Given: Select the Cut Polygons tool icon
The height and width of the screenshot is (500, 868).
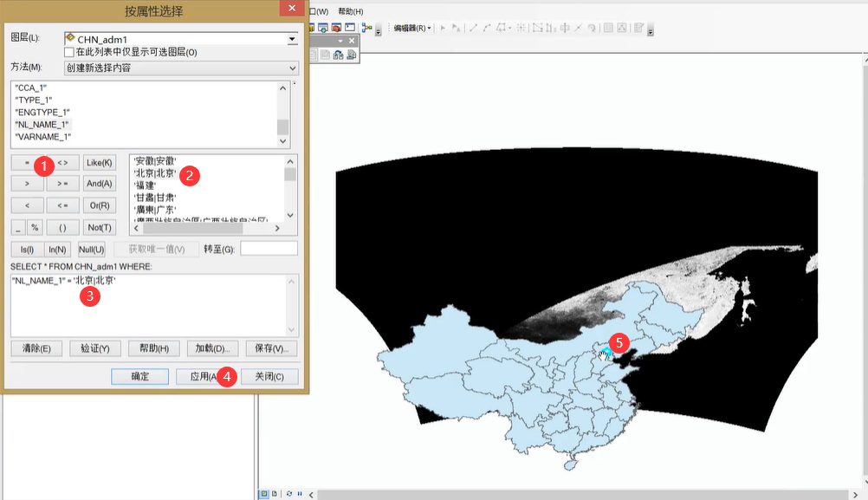Looking at the screenshot, I should (x=565, y=28).
